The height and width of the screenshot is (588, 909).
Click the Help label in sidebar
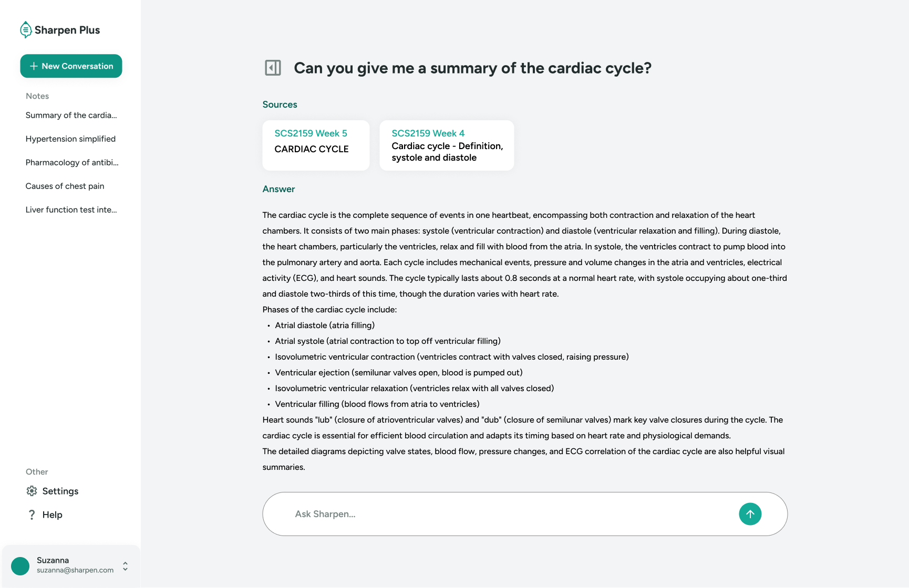pyautogui.click(x=53, y=514)
